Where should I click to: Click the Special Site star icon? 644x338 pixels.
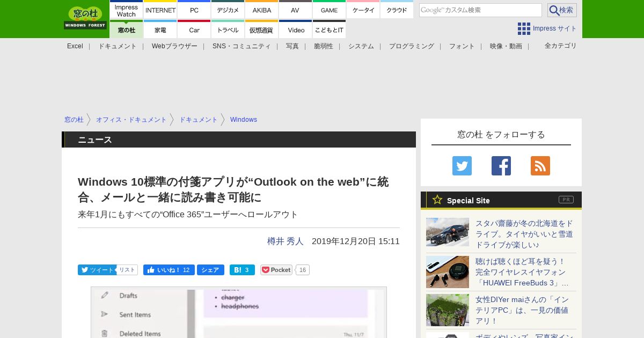[437, 200]
